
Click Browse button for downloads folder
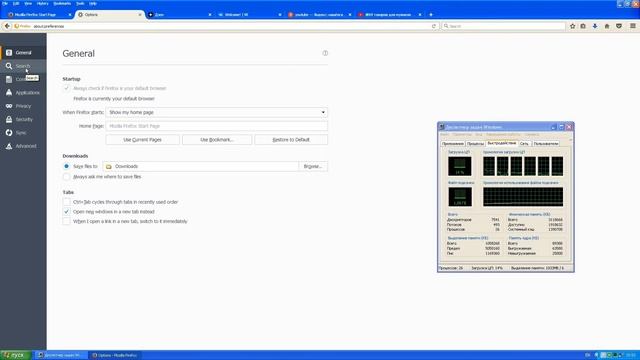click(x=313, y=167)
